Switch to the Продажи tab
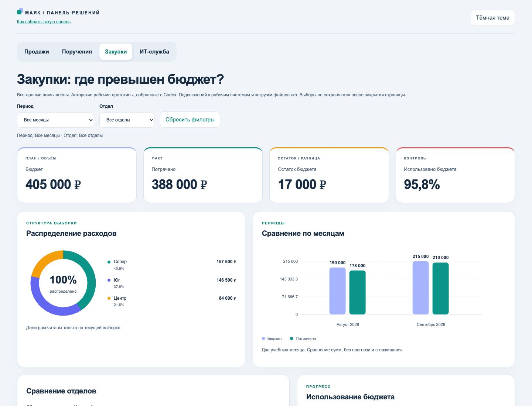This screenshot has width=532, height=406. pos(37,52)
